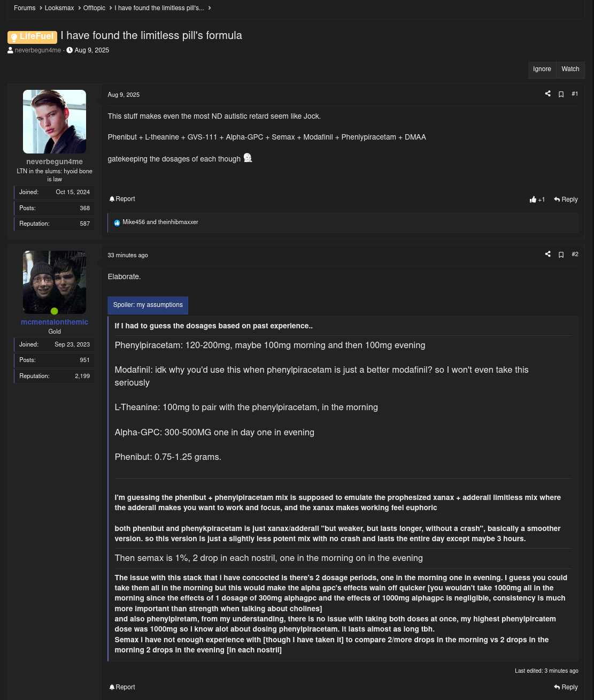Image resolution: width=594 pixels, height=700 pixels.
Task: Click the LifeFuel thread prefix tag
Action: pos(32,36)
